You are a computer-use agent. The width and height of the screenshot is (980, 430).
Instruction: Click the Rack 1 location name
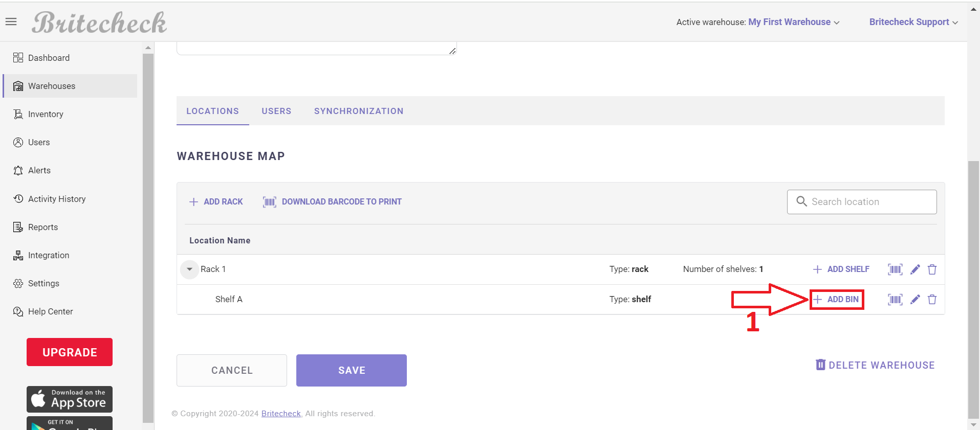[x=213, y=269]
